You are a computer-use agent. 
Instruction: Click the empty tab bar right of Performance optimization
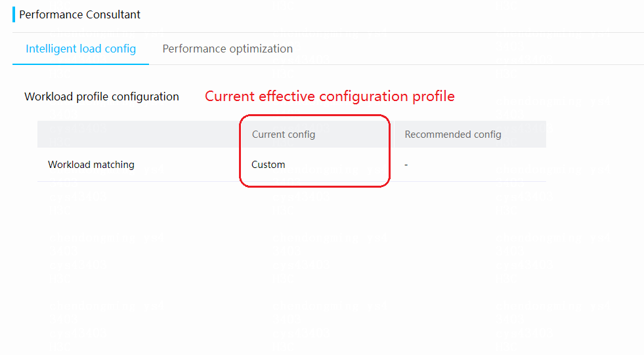tap(468, 49)
